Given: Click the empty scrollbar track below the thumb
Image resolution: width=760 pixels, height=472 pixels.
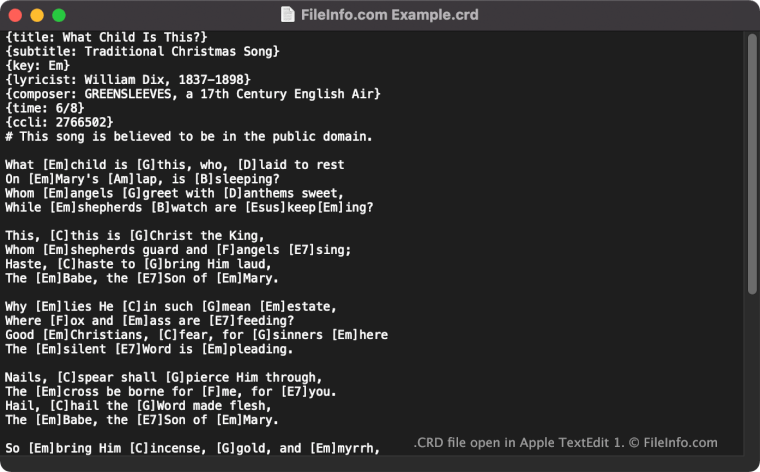Looking at the screenshot, I should coord(752,374).
